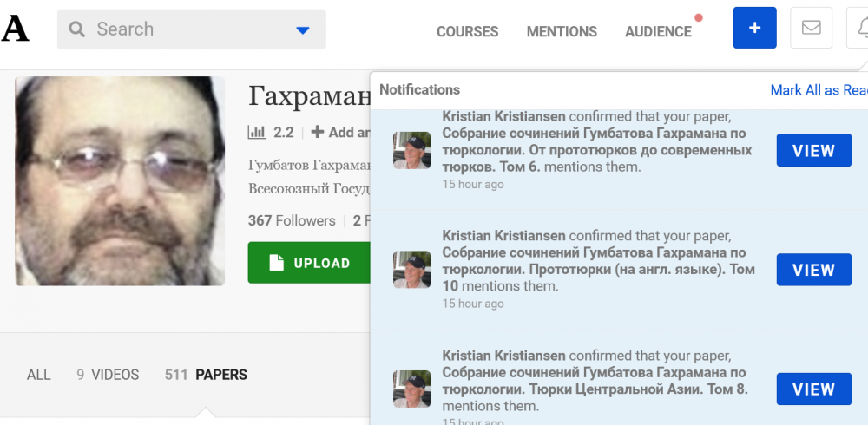Click the Notifications panel heading
Screen dimensions: 868x425
(419, 89)
